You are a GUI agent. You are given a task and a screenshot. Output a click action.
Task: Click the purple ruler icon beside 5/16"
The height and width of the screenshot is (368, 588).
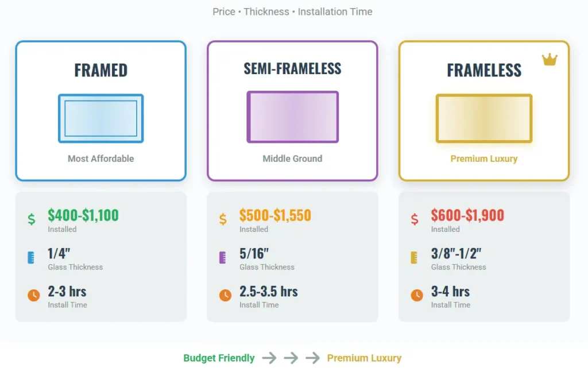click(x=223, y=258)
